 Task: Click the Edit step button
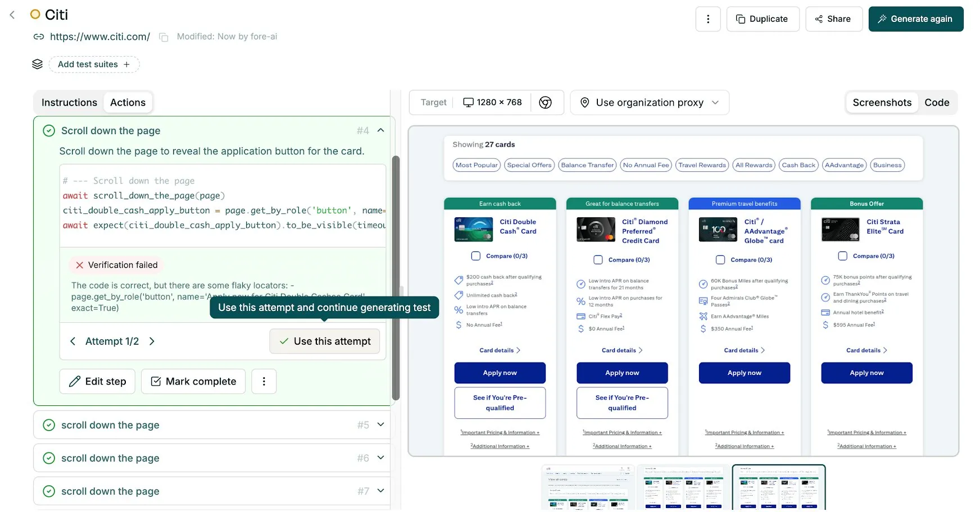(x=97, y=382)
